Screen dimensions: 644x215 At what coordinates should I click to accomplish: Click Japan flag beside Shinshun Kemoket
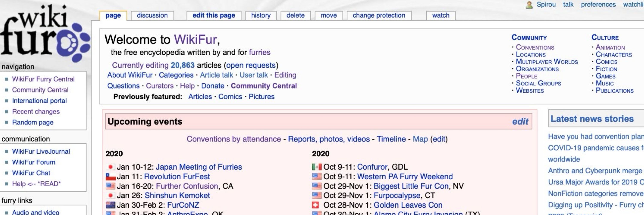(x=110, y=195)
